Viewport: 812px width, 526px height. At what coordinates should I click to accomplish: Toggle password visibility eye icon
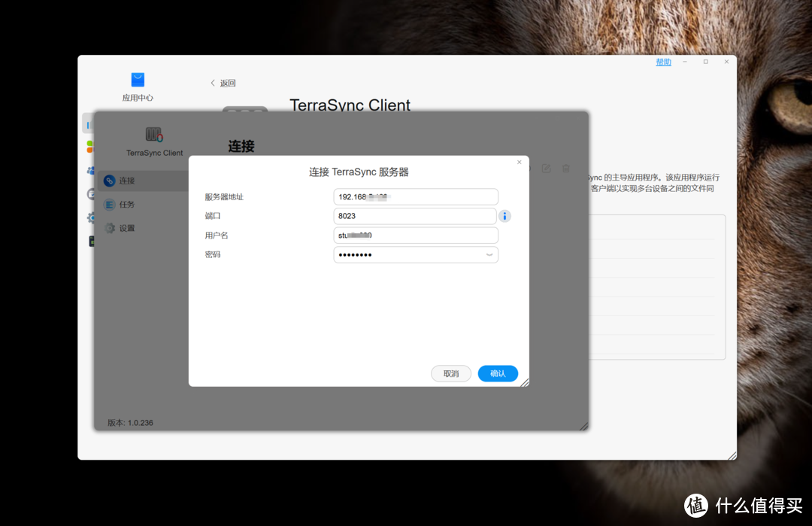(489, 255)
